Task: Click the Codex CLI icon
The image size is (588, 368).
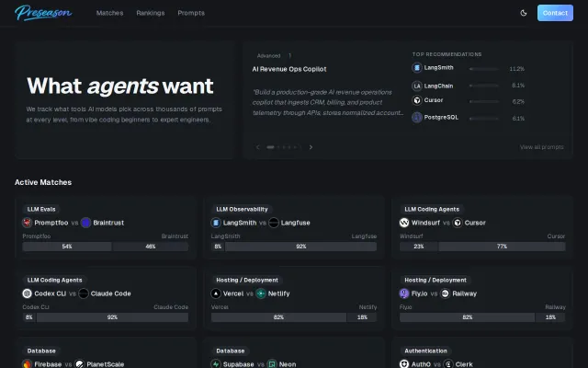Action: coord(27,293)
